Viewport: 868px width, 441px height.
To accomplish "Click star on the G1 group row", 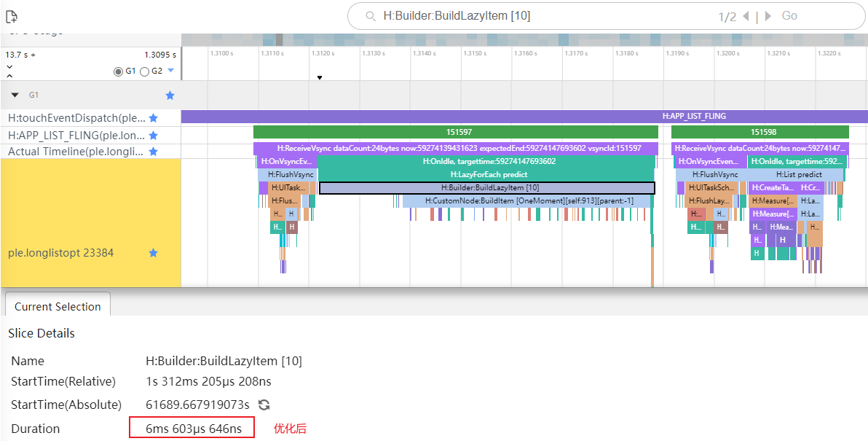I will [170, 95].
